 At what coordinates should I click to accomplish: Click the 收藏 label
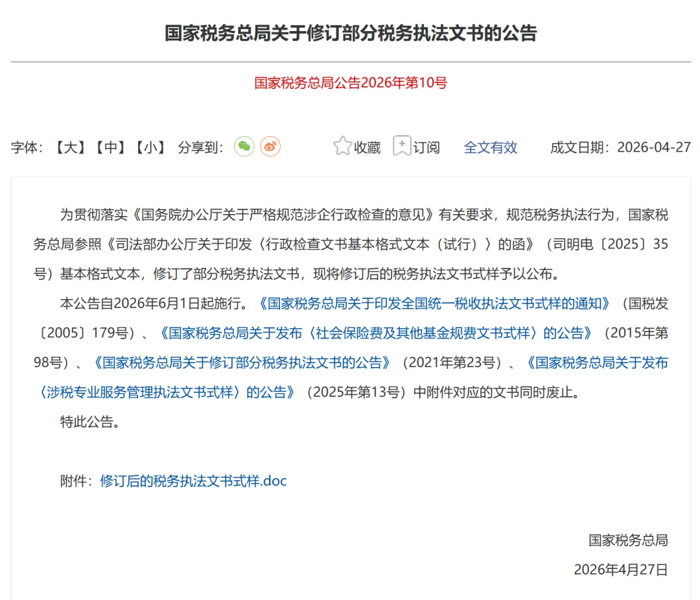click(x=367, y=147)
